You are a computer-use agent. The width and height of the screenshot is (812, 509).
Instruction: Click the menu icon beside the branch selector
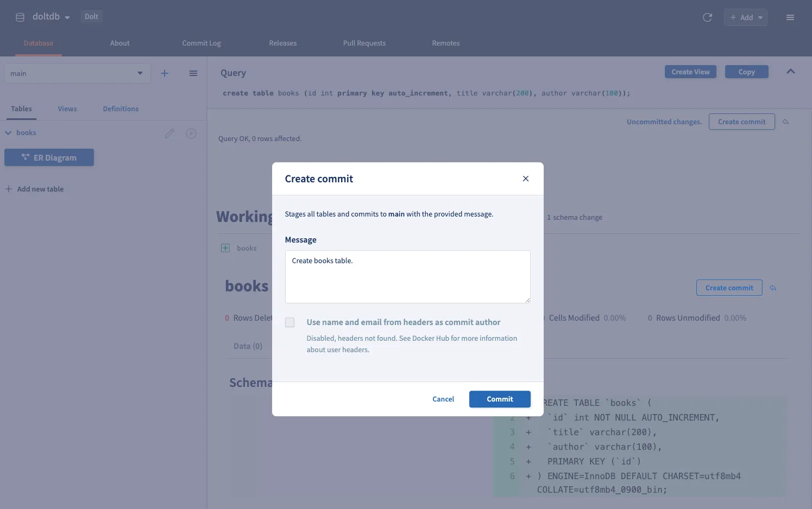pos(193,73)
